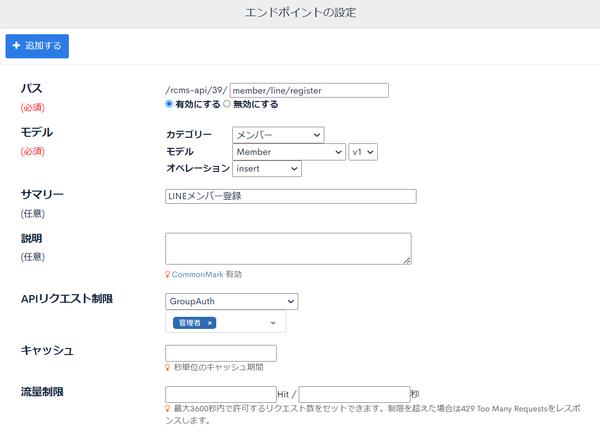
Task: Open the GroupAuth request restriction dropdown
Action: click(232, 302)
